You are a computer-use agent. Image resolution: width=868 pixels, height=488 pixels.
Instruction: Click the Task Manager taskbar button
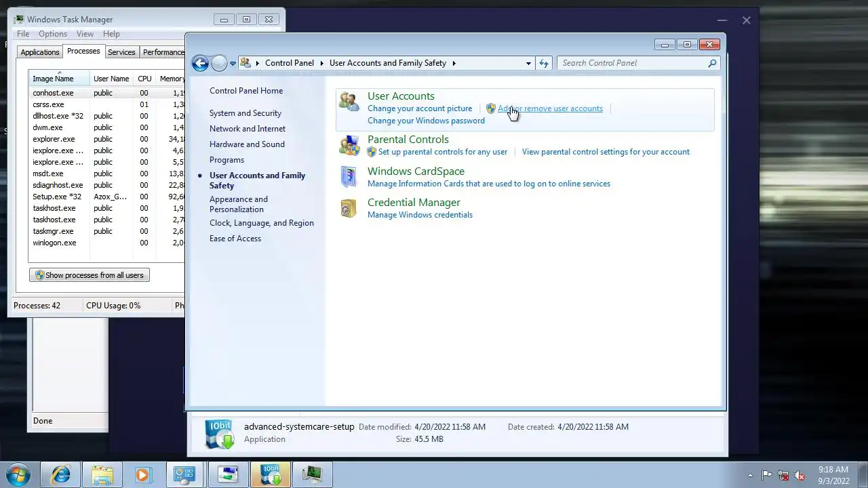pyautogui.click(x=313, y=474)
